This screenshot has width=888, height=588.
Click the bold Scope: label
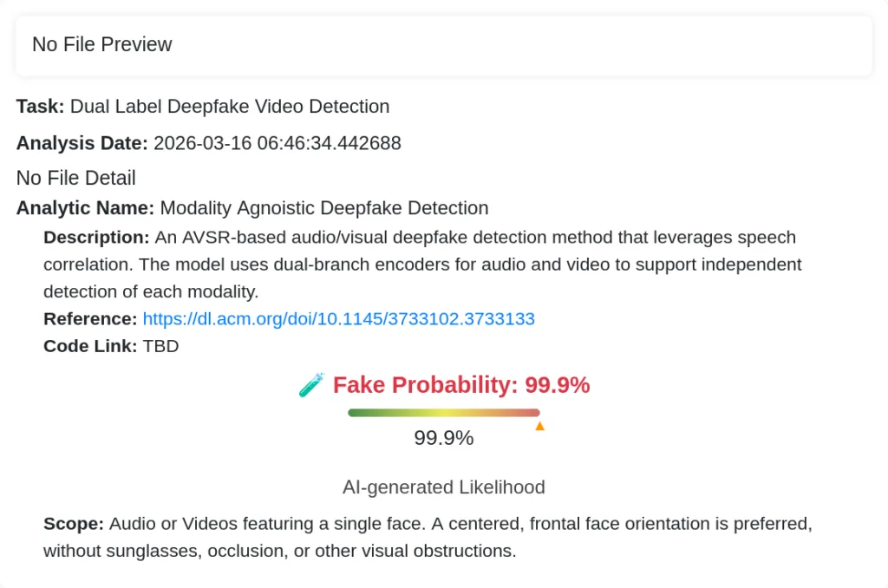[74, 524]
